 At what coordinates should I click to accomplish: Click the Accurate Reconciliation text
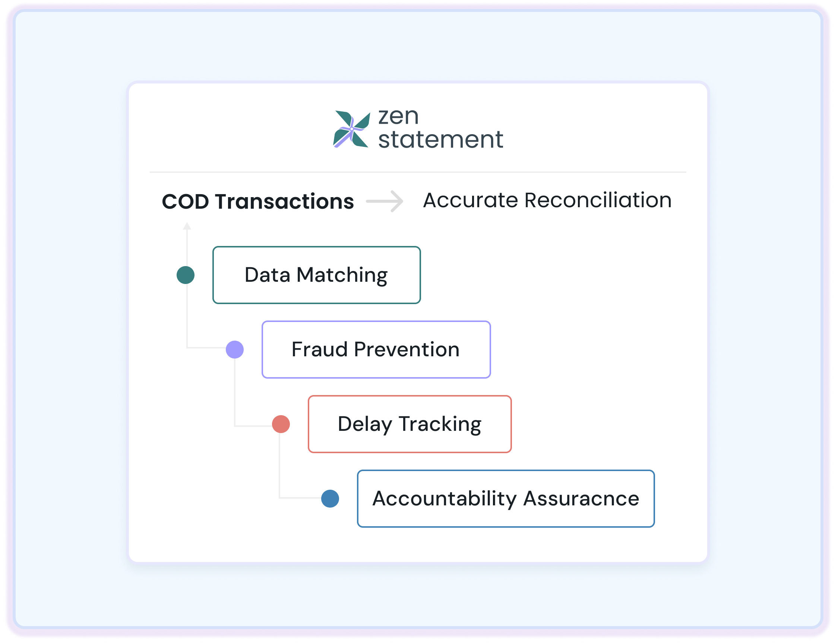(x=547, y=200)
